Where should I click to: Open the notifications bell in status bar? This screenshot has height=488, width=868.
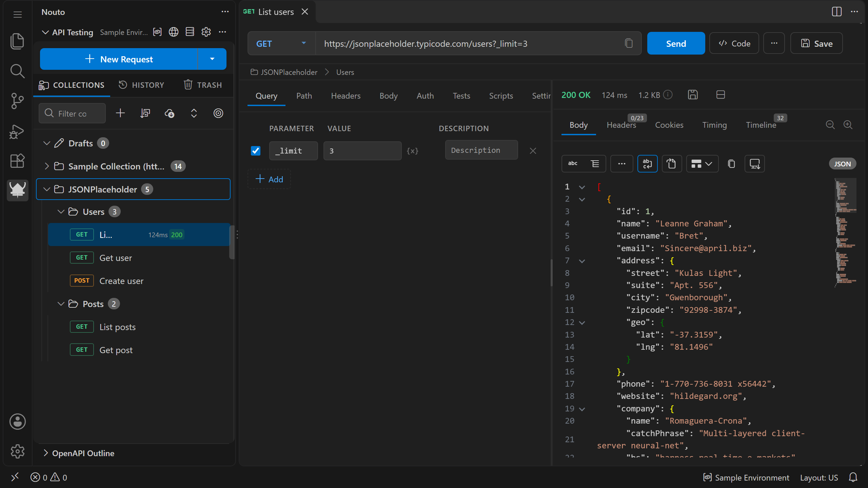(x=853, y=477)
